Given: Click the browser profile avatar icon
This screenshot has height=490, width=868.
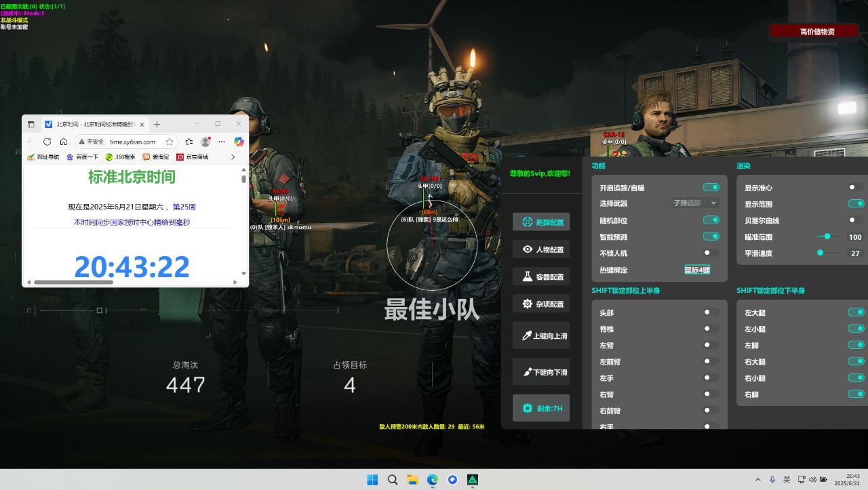Looking at the screenshot, I should 205,142.
